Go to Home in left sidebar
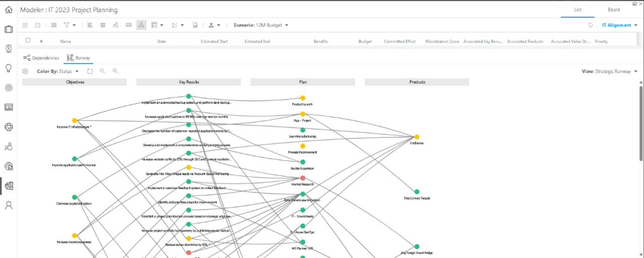 coord(8,10)
